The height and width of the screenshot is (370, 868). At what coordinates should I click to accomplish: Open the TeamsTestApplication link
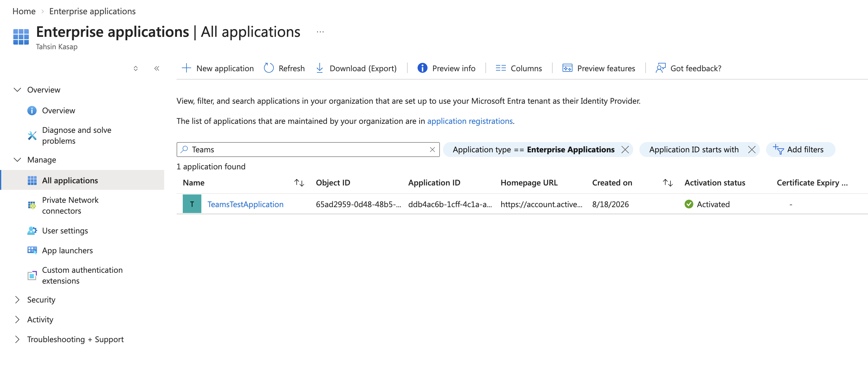click(x=245, y=204)
